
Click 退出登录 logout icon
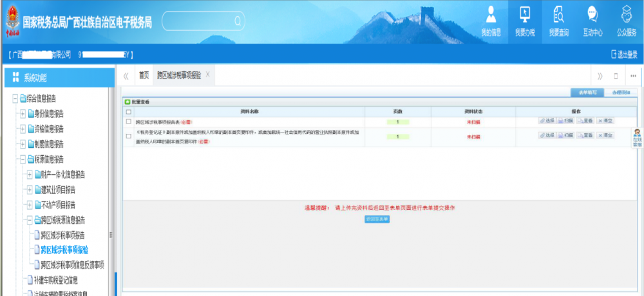tap(614, 55)
